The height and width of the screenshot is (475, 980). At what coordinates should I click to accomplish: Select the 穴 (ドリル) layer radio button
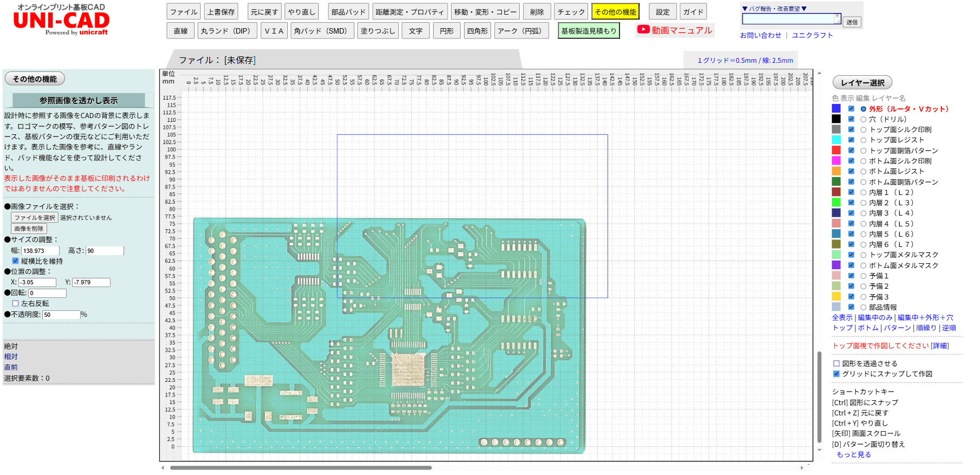coord(863,119)
